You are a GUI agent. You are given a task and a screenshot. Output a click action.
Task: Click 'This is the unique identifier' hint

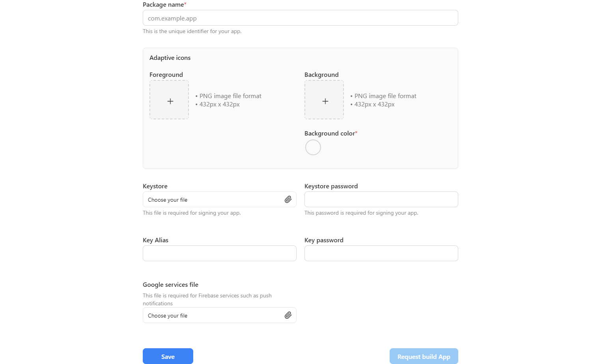point(192,31)
